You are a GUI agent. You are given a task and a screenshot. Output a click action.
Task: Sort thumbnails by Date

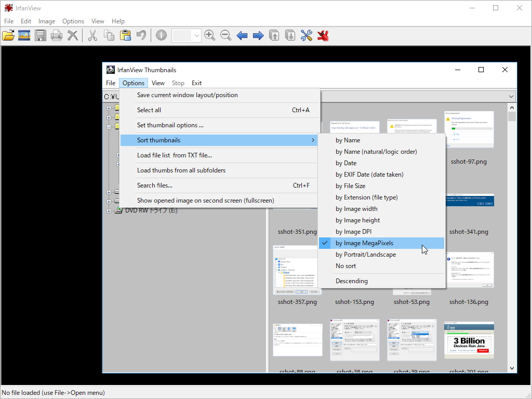382,163
